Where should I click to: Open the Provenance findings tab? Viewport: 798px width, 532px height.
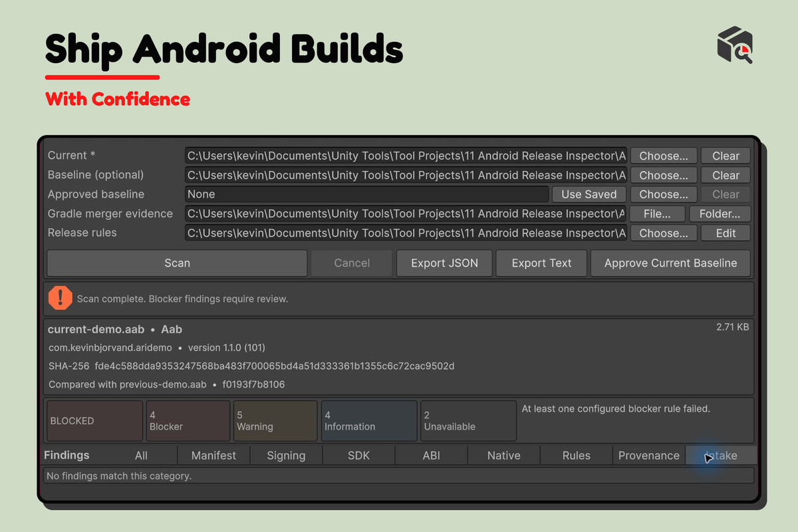[648, 456]
